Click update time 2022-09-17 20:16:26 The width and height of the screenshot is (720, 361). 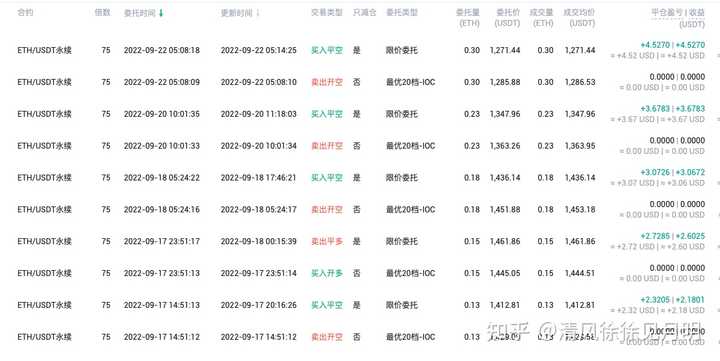(x=259, y=305)
